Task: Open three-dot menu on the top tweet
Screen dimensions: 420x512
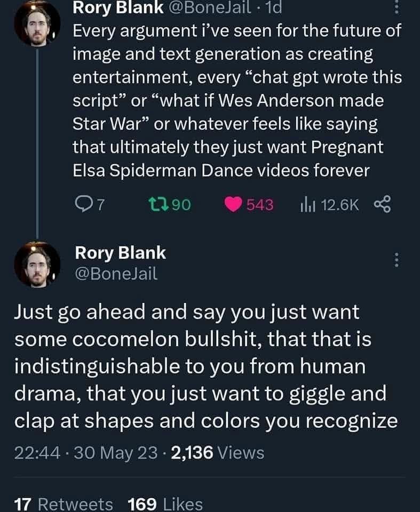Action: click(395, 9)
